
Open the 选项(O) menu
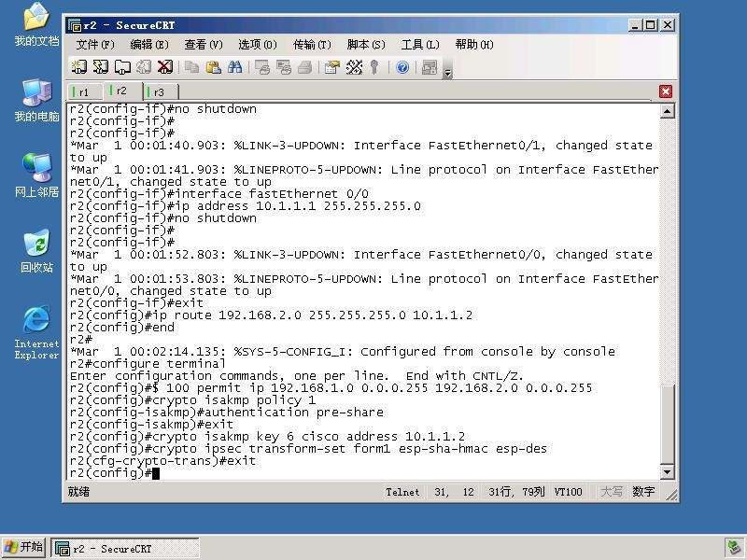pos(258,45)
